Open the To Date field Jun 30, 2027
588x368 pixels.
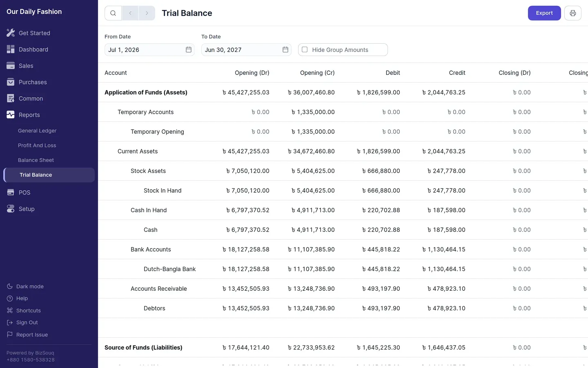click(246, 49)
